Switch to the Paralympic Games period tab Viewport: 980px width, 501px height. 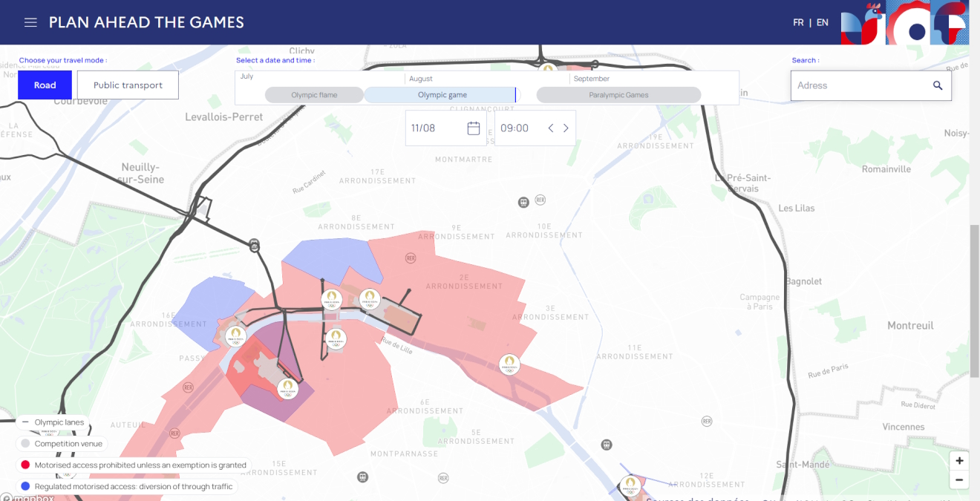pos(618,94)
